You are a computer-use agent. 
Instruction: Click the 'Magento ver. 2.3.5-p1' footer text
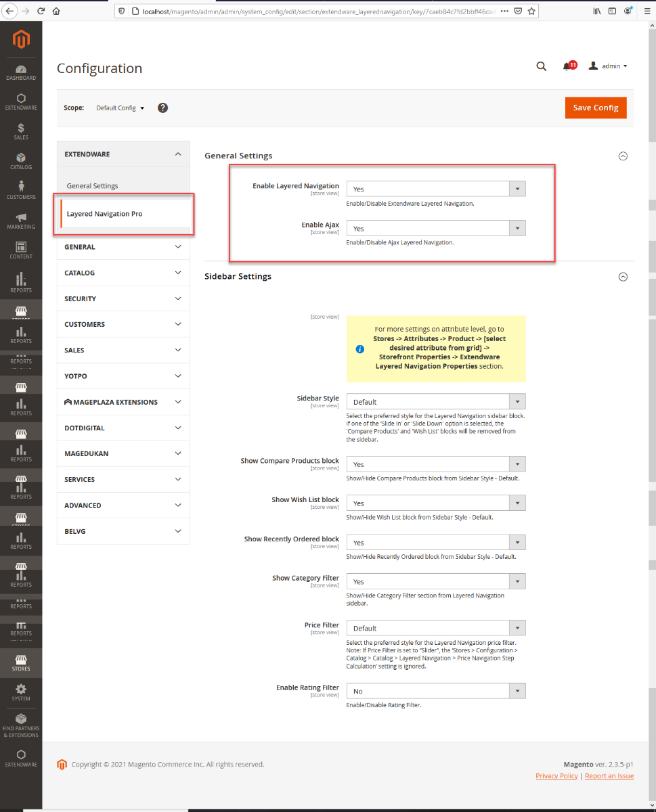coord(598,764)
